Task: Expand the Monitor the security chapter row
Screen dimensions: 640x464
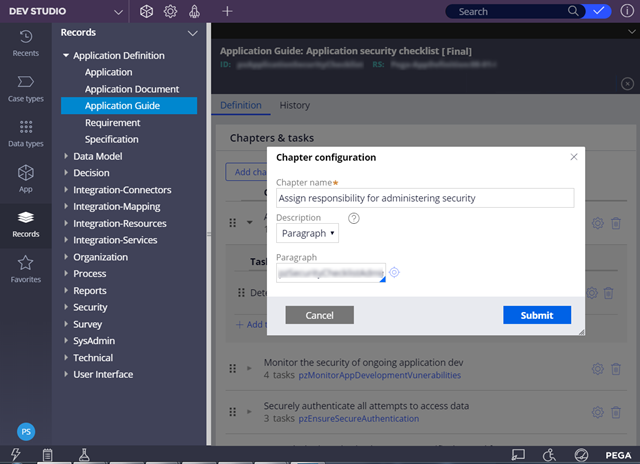Action: (x=250, y=368)
